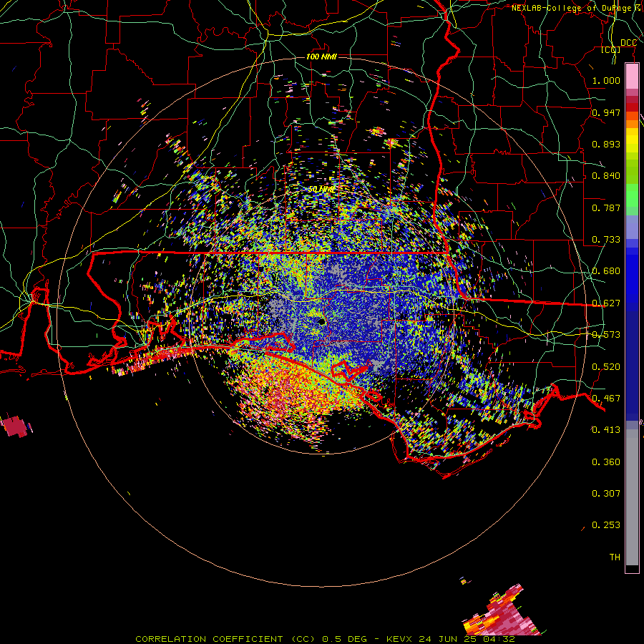Click the 0.787 scale value
The image size is (644, 644).
[606, 208]
